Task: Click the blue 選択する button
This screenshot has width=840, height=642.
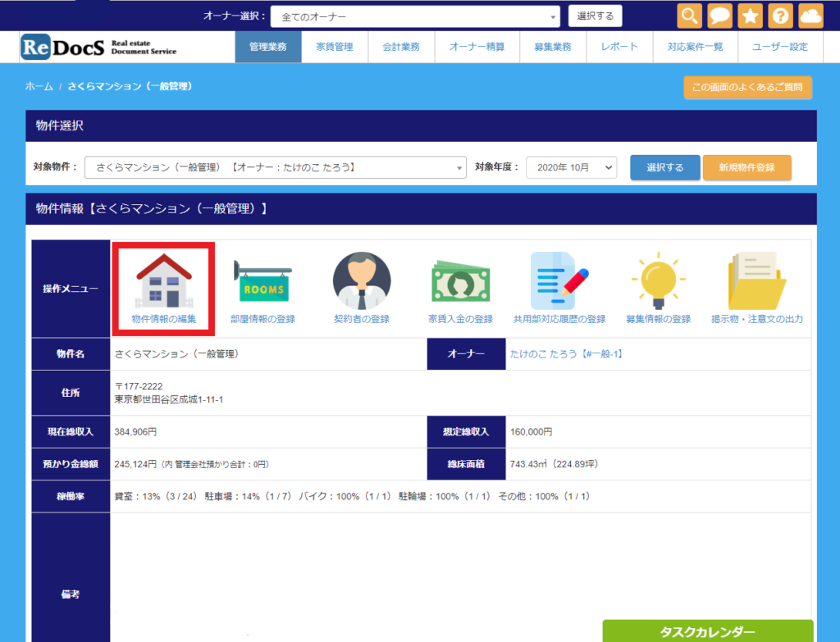Action: click(x=664, y=167)
